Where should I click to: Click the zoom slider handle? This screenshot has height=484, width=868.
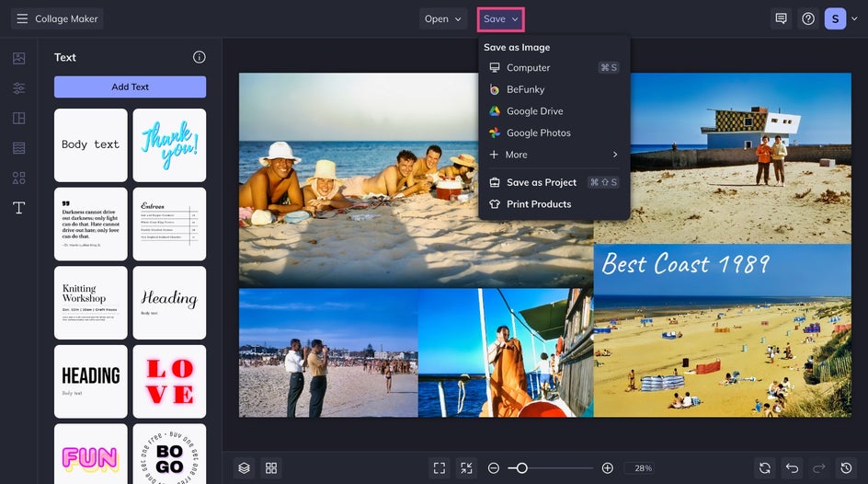[x=521, y=468]
